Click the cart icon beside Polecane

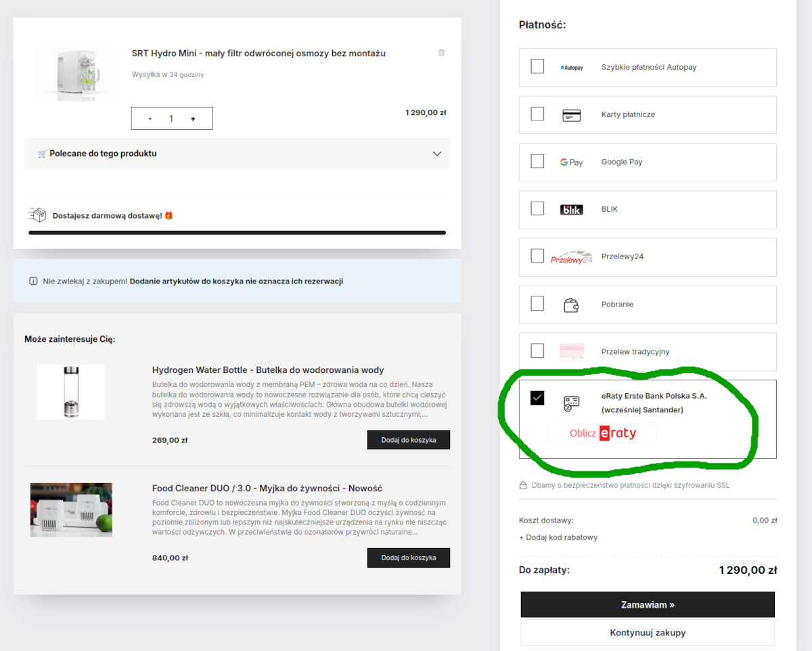pos(42,154)
